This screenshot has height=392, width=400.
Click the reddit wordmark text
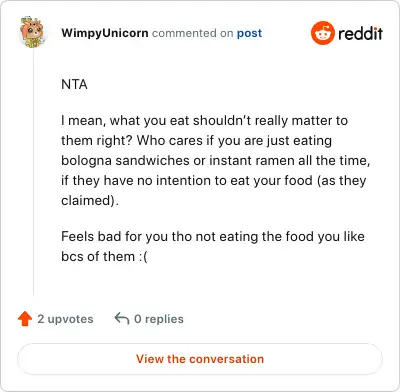click(x=360, y=33)
